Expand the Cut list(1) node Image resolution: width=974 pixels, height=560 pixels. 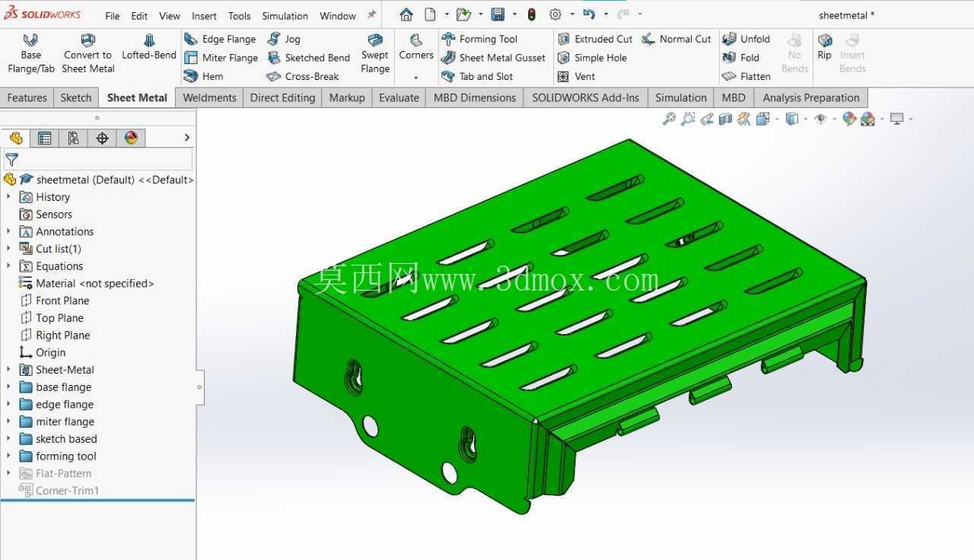pyautogui.click(x=8, y=249)
